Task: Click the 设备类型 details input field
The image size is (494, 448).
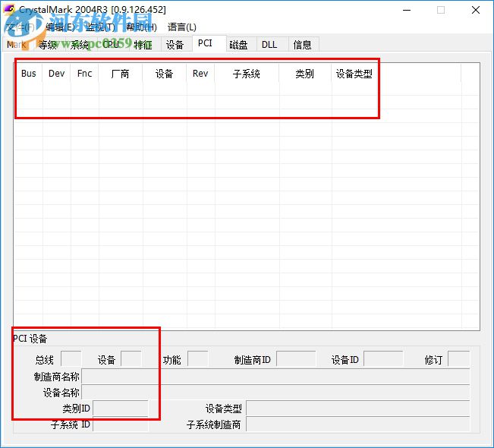Action: (358, 409)
